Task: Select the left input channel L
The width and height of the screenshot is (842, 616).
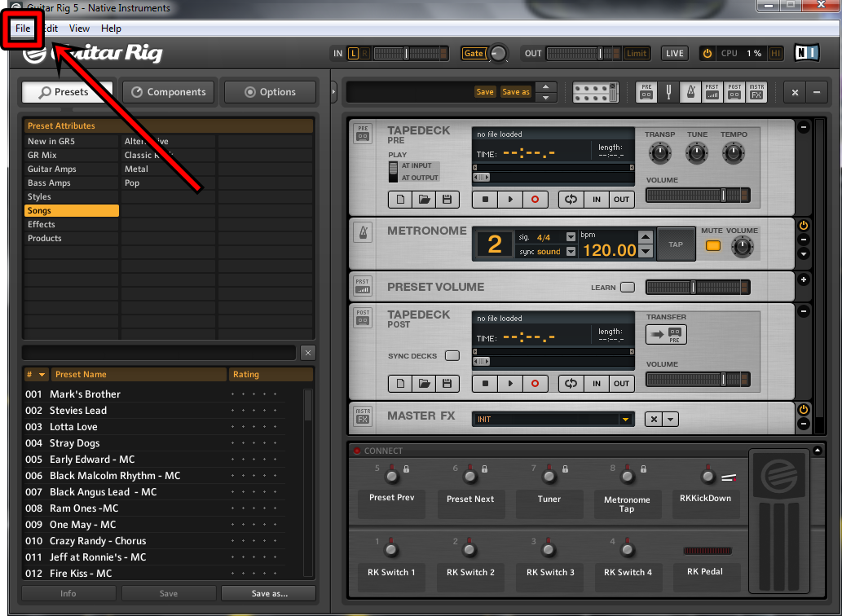Action: point(353,53)
